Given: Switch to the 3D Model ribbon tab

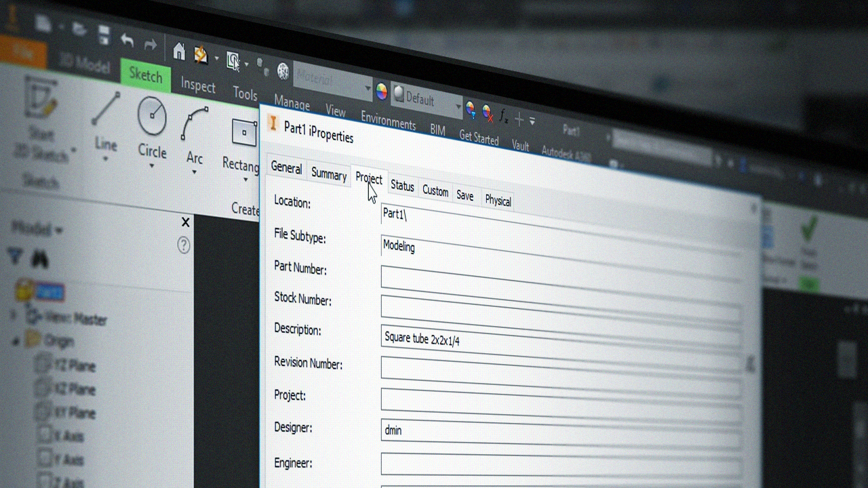Looking at the screenshot, I should click(x=83, y=63).
